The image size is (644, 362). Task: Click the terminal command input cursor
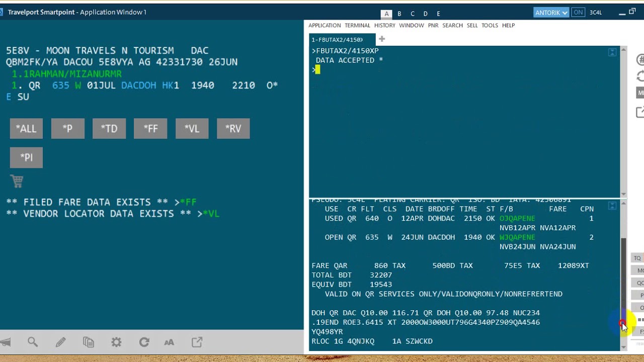click(317, 70)
